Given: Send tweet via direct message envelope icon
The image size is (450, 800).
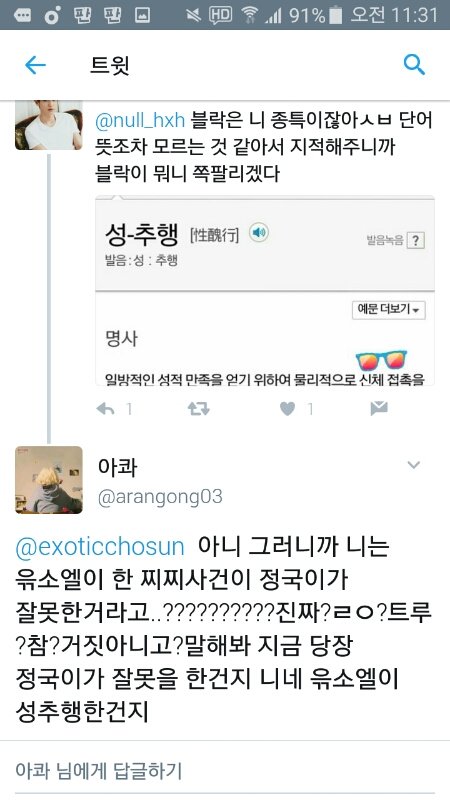Looking at the screenshot, I should [x=379, y=408].
